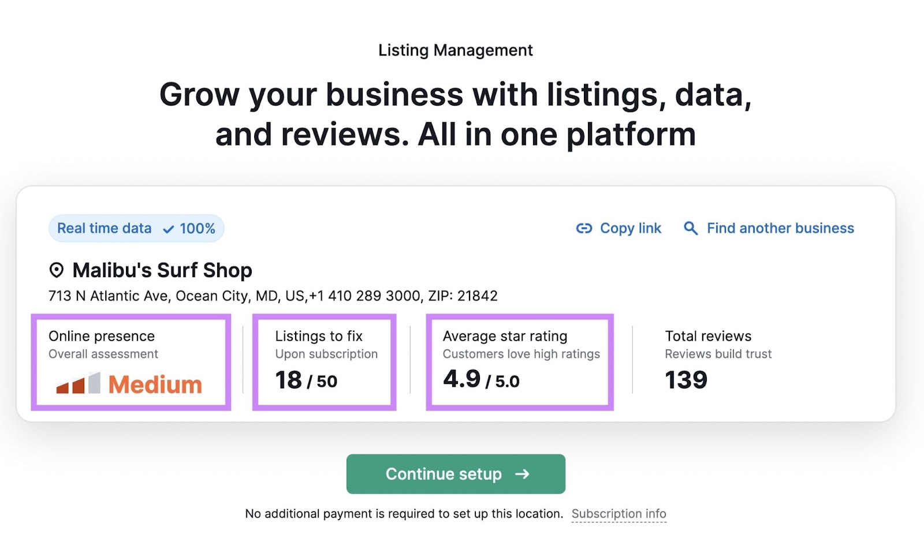Open Subscription info
924x560 pixels.
pyautogui.click(x=619, y=513)
